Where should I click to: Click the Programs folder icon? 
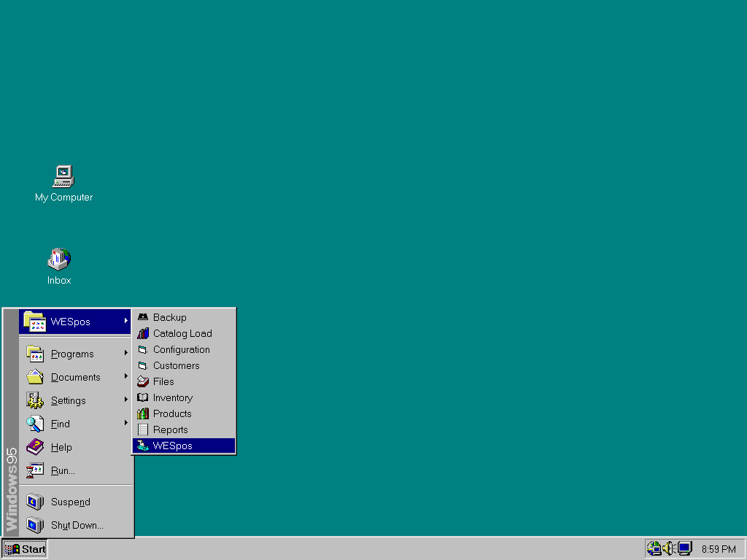(35, 354)
